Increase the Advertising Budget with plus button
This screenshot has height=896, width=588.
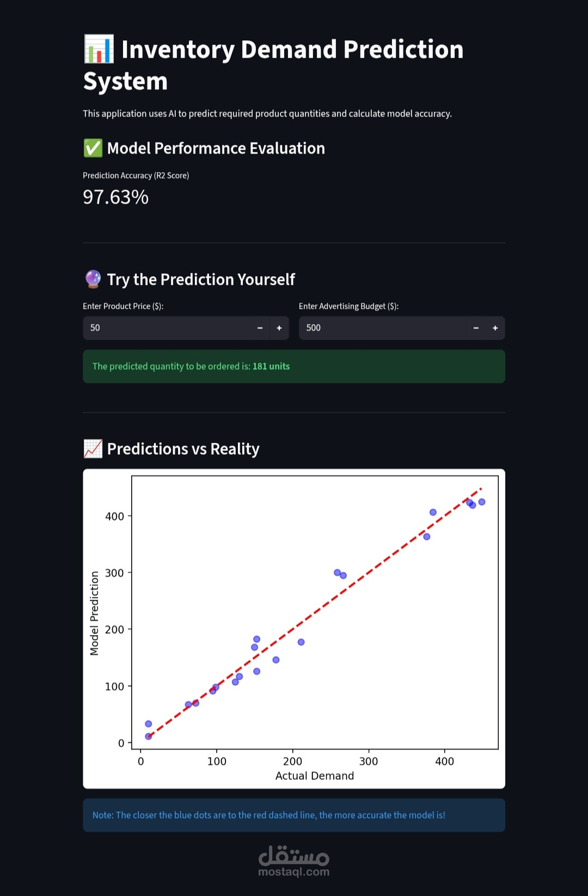[495, 328]
